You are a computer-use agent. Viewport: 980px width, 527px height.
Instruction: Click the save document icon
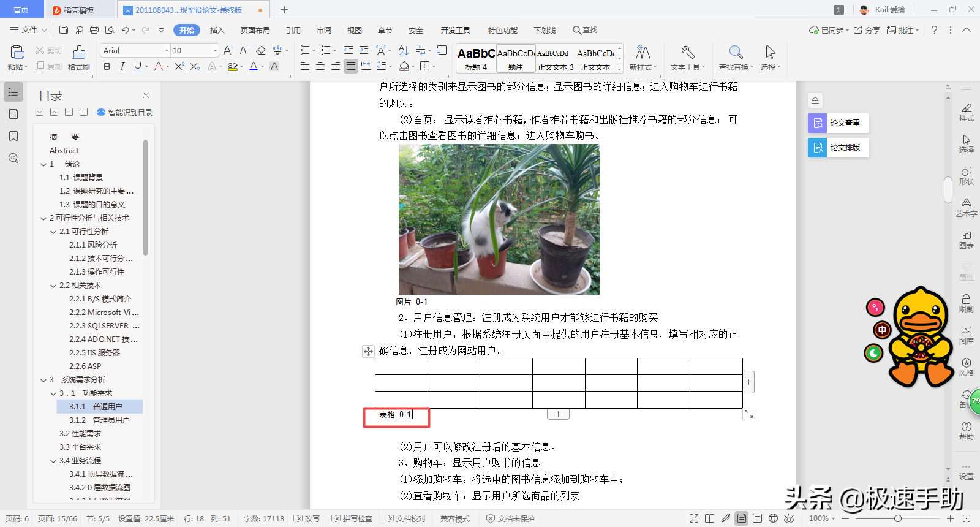pyautogui.click(x=64, y=29)
